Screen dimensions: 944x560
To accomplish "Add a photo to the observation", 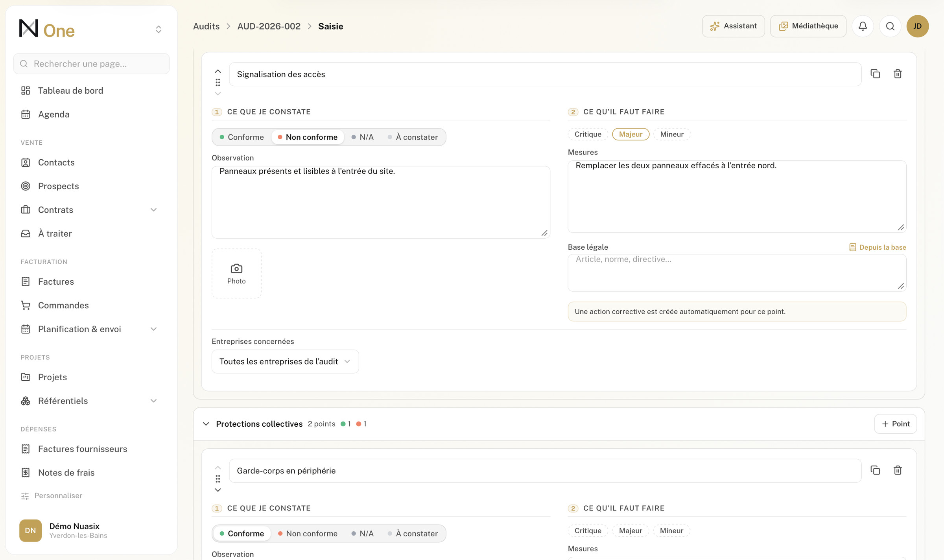I will click(236, 273).
